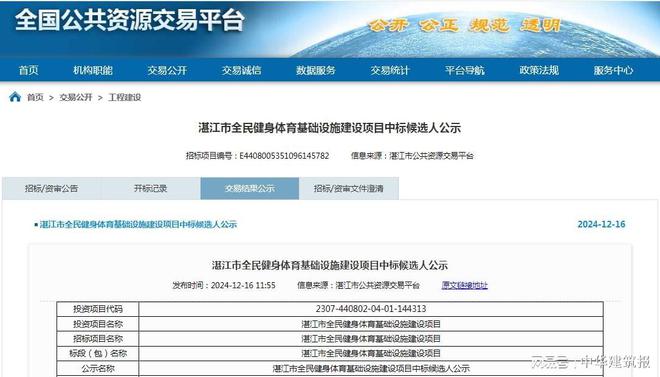
Task: Click the top 信息来源 湛江市公共资源交易平台 text
Action: 412,156
